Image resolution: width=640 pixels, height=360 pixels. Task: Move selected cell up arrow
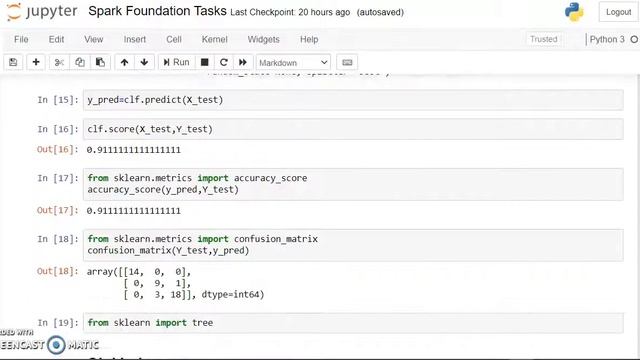(x=124, y=62)
